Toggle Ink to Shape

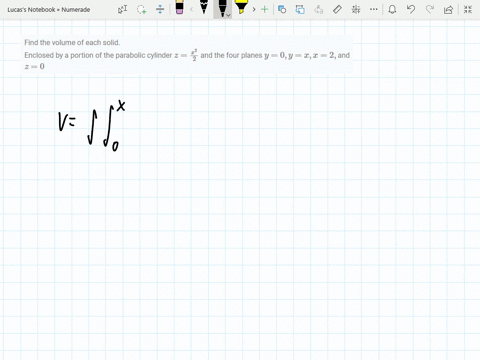[x=300, y=9]
